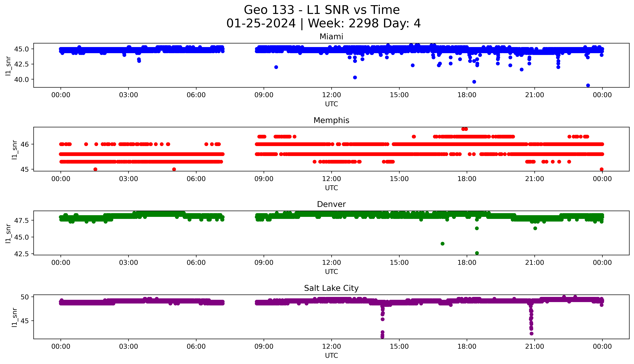This screenshot has height=364, width=634.
Task: Select the 'Memphis' subplot title
Action: coord(331,120)
